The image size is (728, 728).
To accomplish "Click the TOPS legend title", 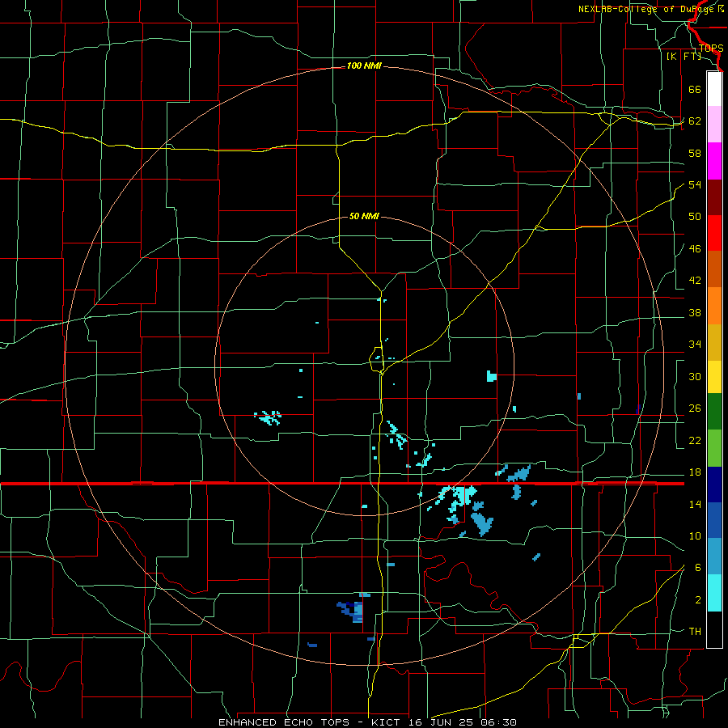I will point(711,49).
